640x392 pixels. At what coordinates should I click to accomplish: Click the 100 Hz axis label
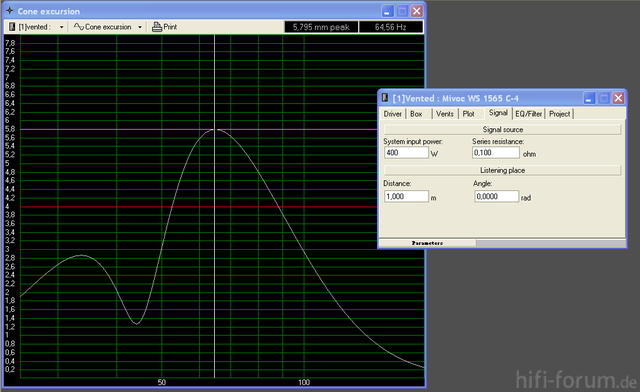304,383
